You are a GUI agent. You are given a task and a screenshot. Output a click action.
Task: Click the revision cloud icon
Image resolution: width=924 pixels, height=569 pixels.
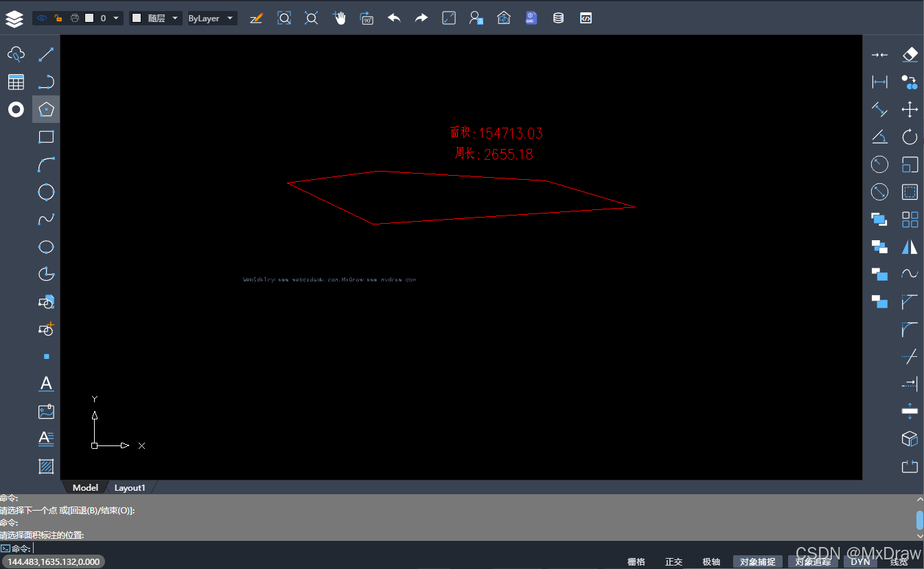pos(16,54)
